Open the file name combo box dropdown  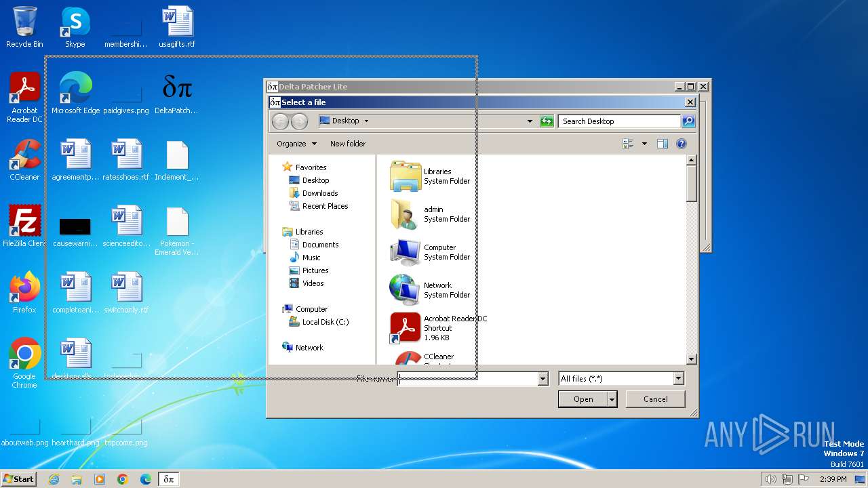(542, 379)
